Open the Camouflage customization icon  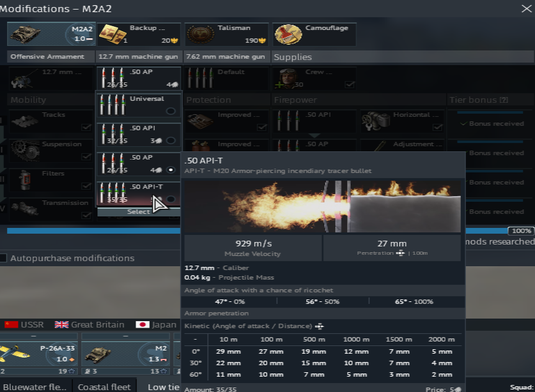point(288,34)
